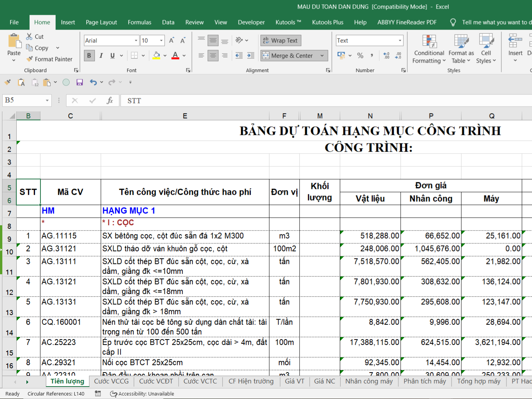Open Conditional Formatting menu
Viewport: 532px width, 399px height.
pyautogui.click(x=429, y=49)
